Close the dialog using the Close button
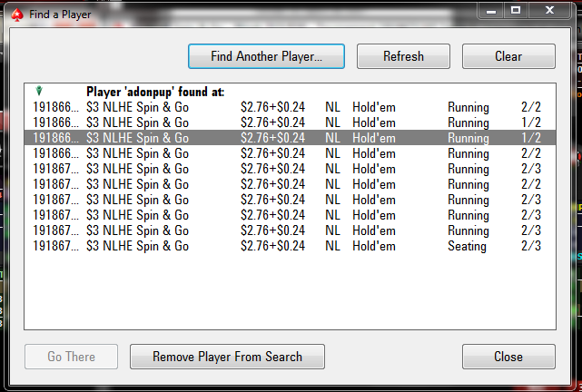Viewport: 582px width, 392px height. 508,357
